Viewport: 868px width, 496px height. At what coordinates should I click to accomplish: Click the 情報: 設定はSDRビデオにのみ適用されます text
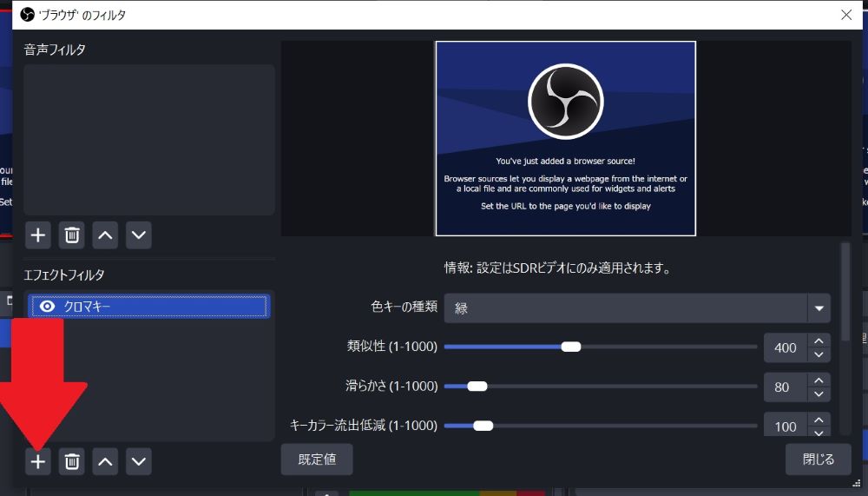[558, 268]
